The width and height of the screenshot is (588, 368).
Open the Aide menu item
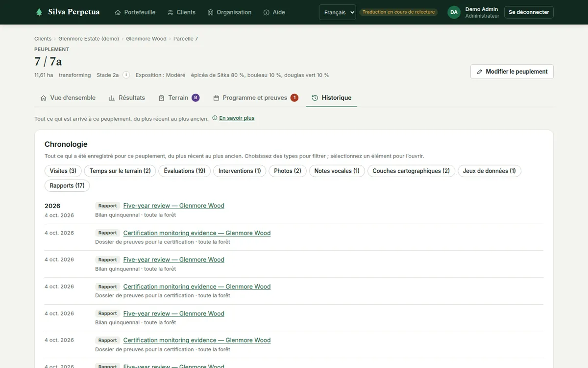(x=274, y=12)
